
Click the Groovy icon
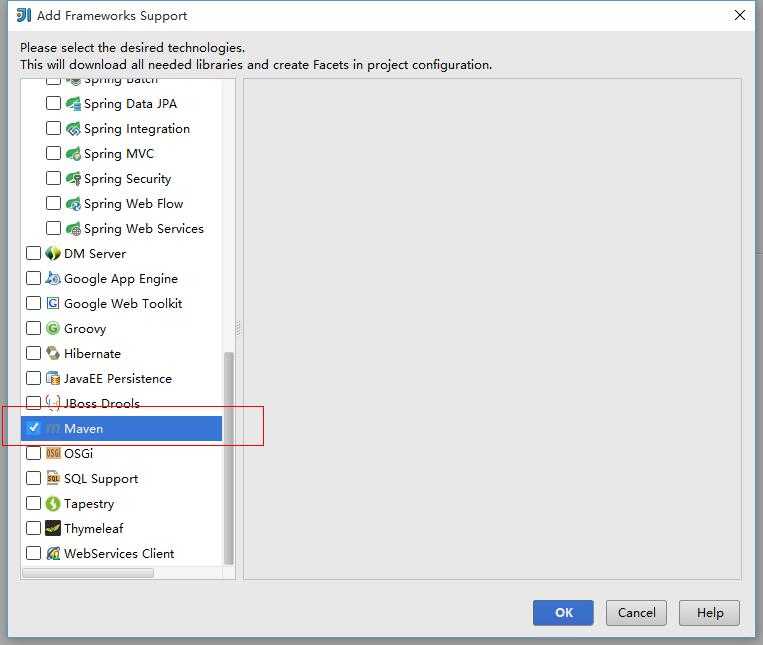53,328
